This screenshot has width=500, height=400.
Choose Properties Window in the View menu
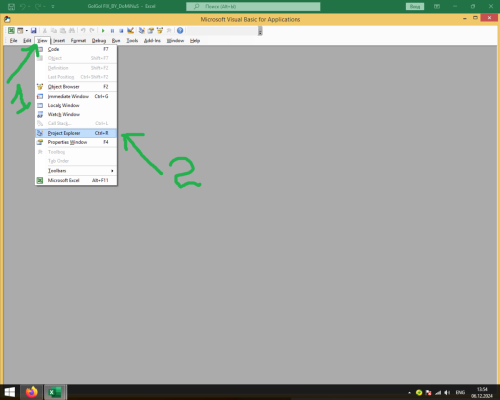76,142
